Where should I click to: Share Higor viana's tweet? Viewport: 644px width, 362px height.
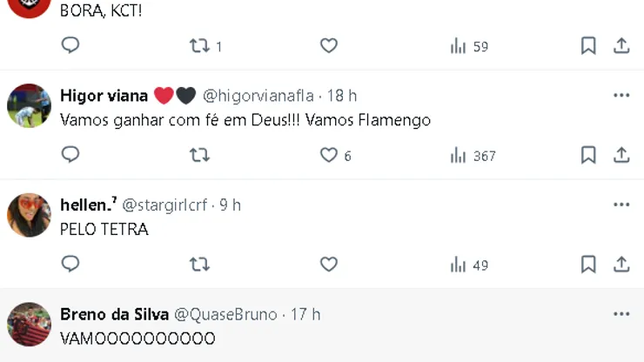[621, 155]
